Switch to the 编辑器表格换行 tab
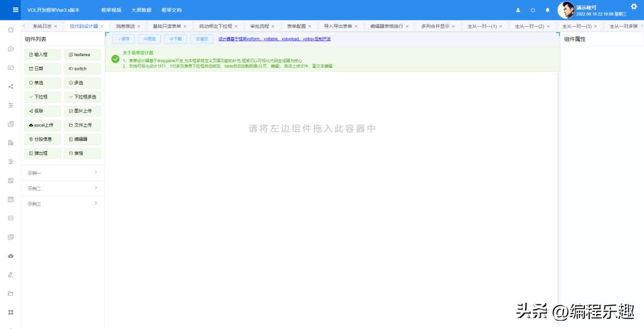Image resolution: width=644 pixels, height=329 pixels. click(386, 26)
